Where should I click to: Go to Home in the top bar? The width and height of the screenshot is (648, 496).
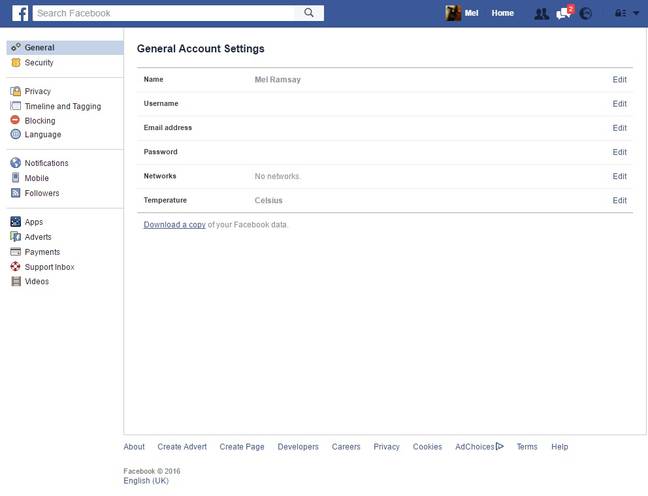[503, 13]
